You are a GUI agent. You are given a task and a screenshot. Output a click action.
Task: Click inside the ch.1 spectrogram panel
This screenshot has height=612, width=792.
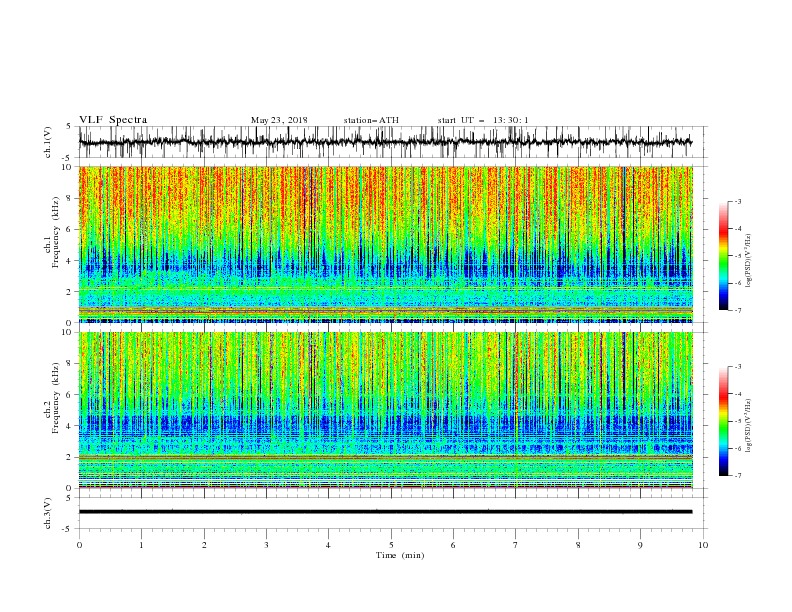pos(385,244)
